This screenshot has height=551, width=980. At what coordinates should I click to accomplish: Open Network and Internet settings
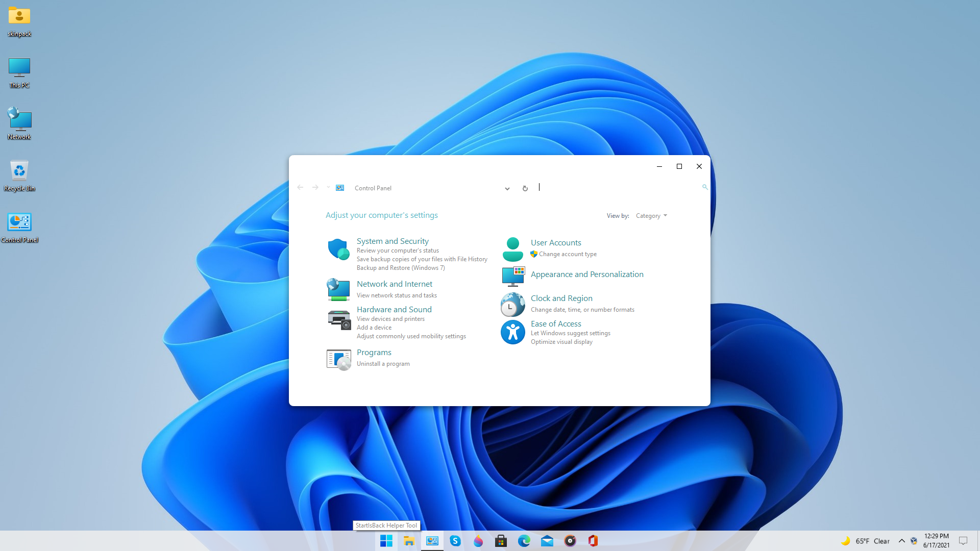395,283
